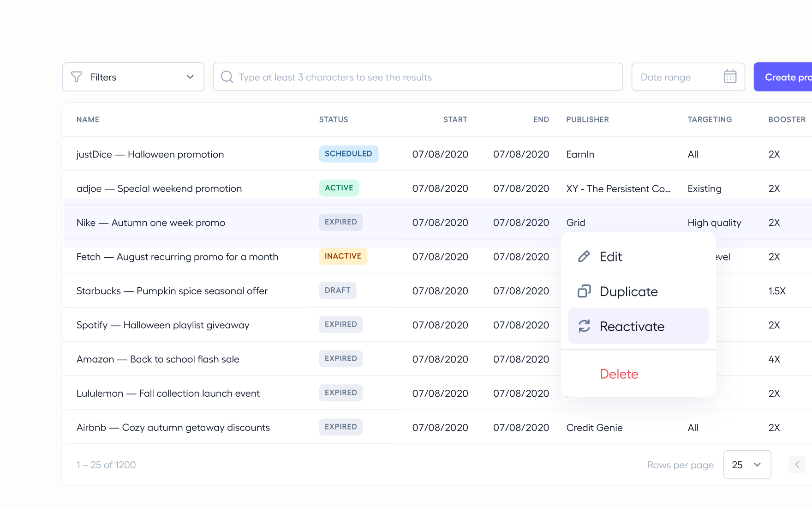Open adjoe — Special weekend promotion

click(x=159, y=188)
